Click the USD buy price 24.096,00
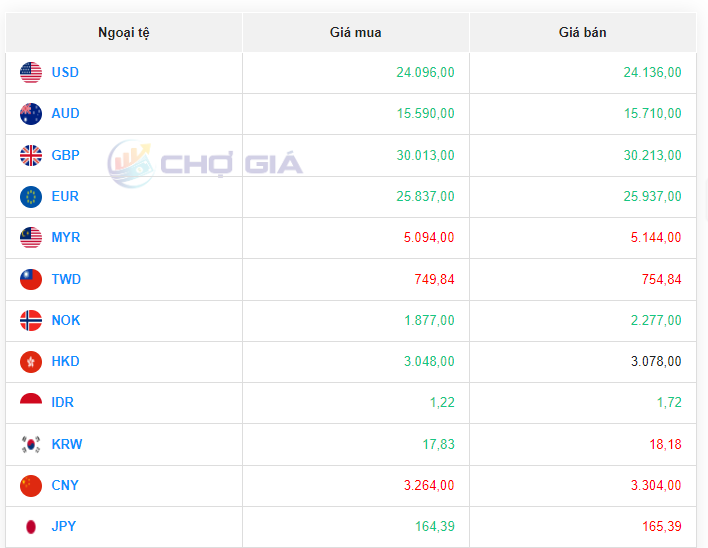Screen dimensions: 708x548 click(x=425, y=72)
